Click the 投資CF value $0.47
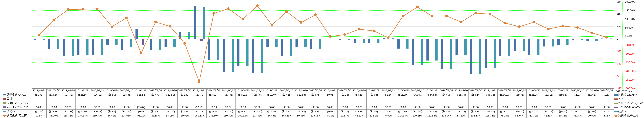 [x=141, y=112]
